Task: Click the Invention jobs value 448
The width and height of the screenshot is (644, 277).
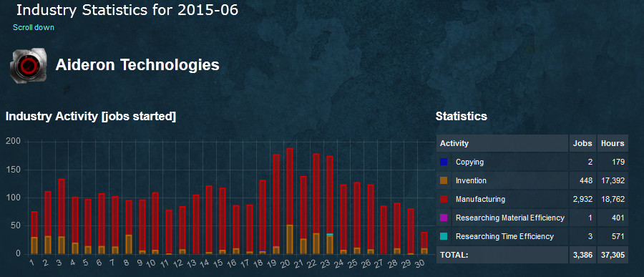Action: coord(585,180)
